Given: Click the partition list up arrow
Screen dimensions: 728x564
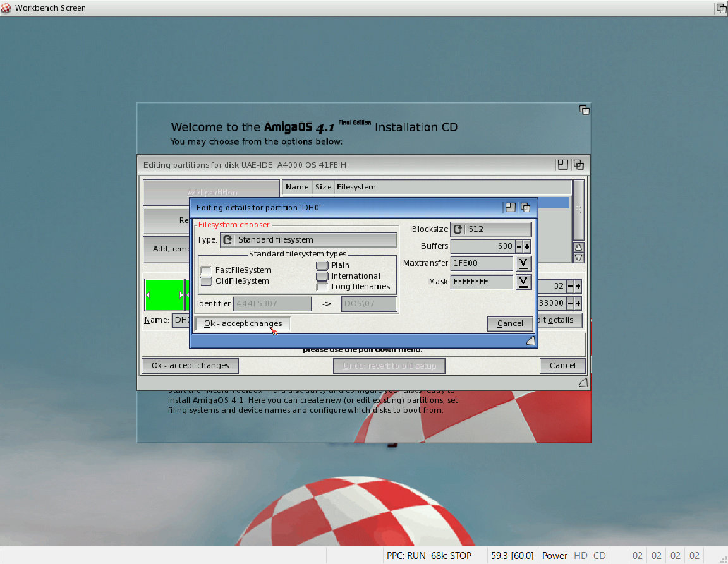Looking at the screenshot, I should (578, 247).
